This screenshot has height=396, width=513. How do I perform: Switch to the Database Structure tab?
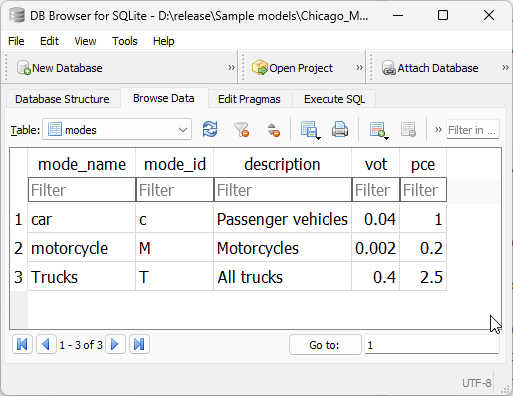point(62,99)
